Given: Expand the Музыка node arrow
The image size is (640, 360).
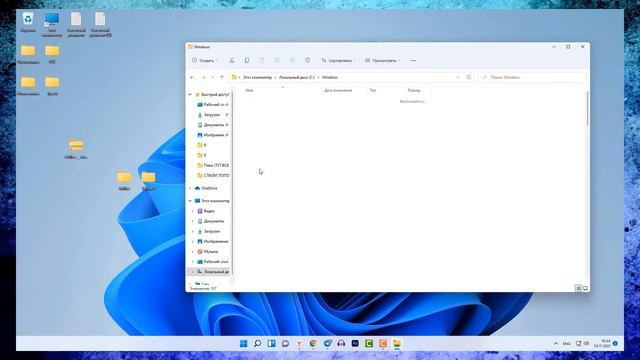Looking at the screenshot, I should [x=193, y=251].
